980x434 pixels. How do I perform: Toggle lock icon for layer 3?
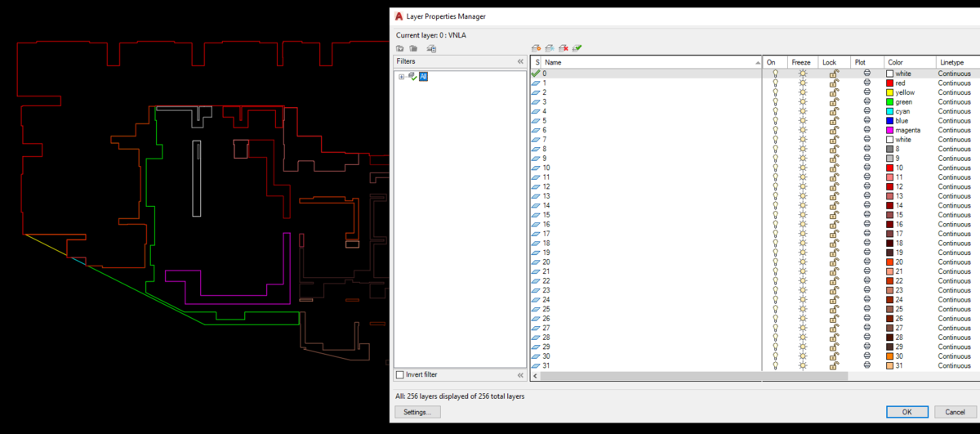click(x=834, y=102)
